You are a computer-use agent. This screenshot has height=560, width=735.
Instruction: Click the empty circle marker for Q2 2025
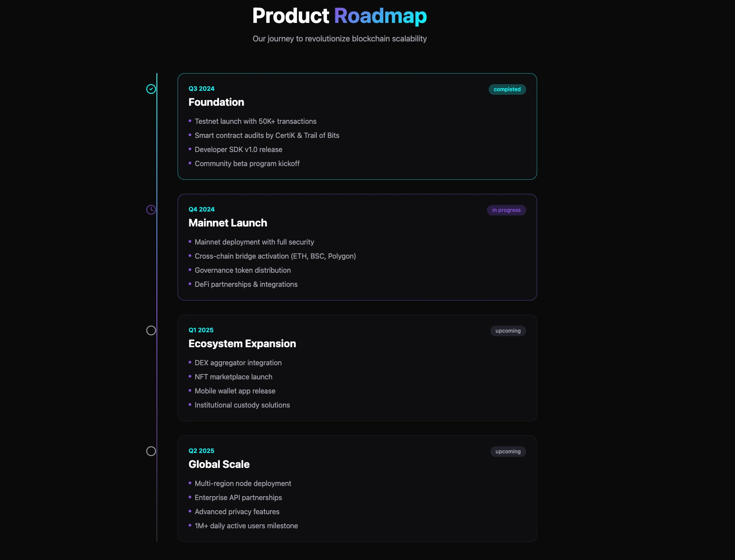point(151,451)
